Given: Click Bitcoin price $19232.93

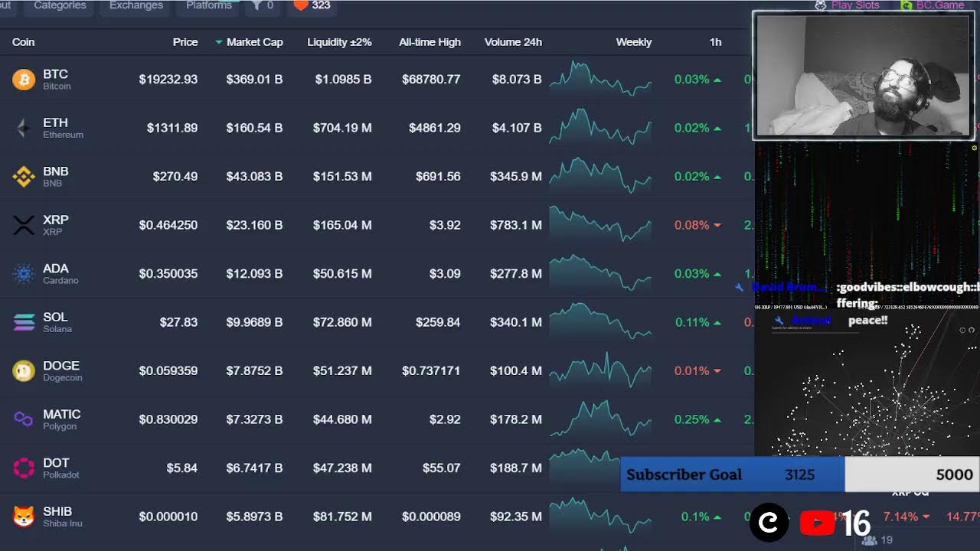Looking at the screenshot, I should [168, 80].
